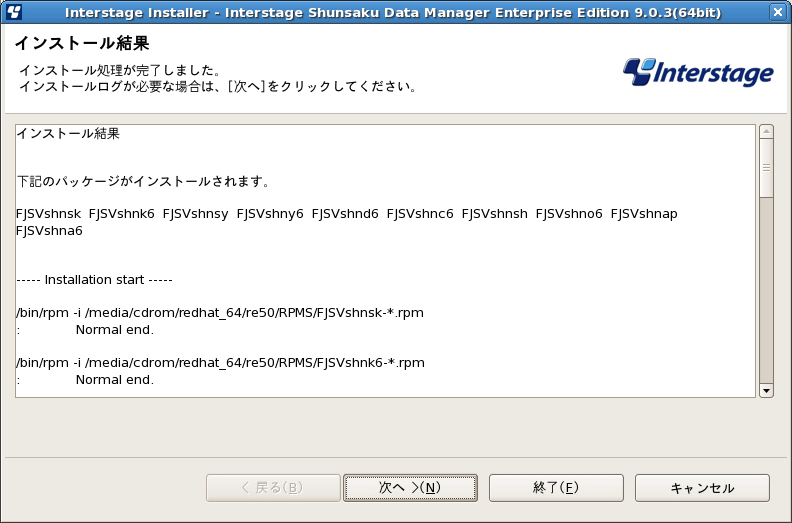
Task: Click the Interstage installer title bar icon
Action: [15, 12]
